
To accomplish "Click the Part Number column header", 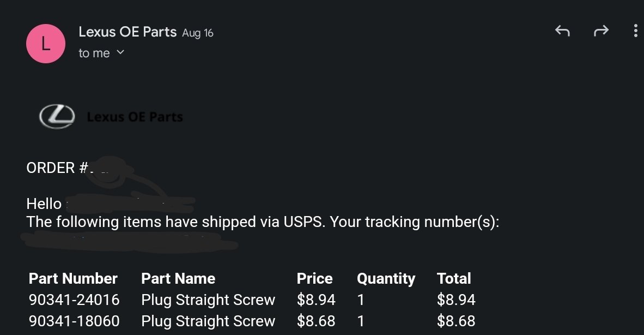I will click(x=73, y=278).
